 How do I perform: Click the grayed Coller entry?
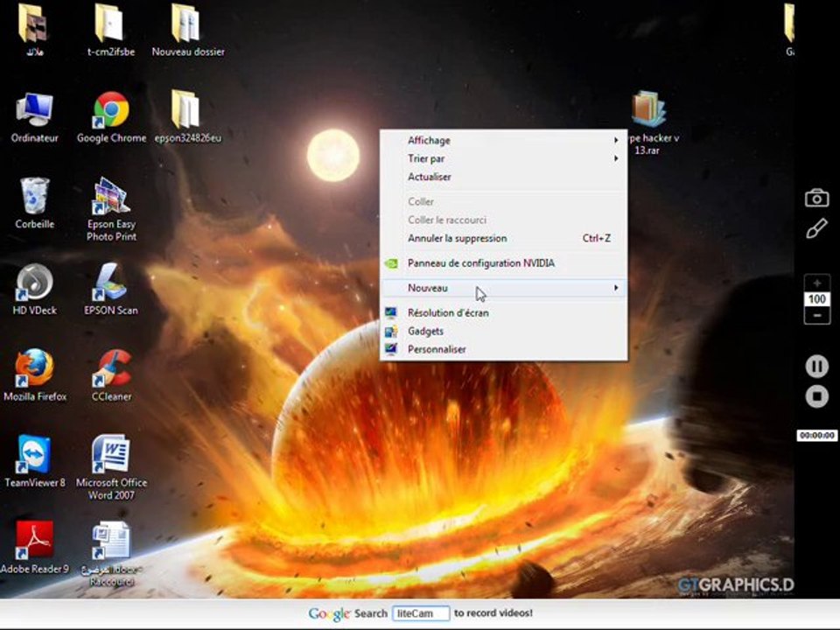tap(504, 202)
